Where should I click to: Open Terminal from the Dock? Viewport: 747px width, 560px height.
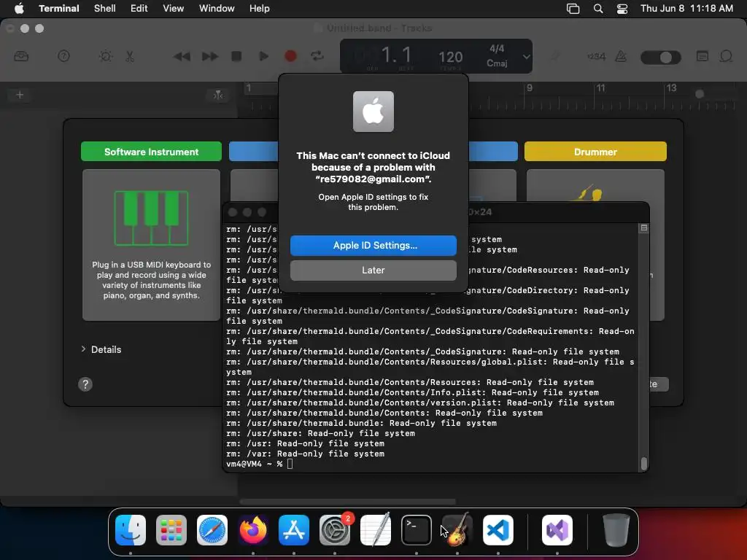tap(417, 529)
